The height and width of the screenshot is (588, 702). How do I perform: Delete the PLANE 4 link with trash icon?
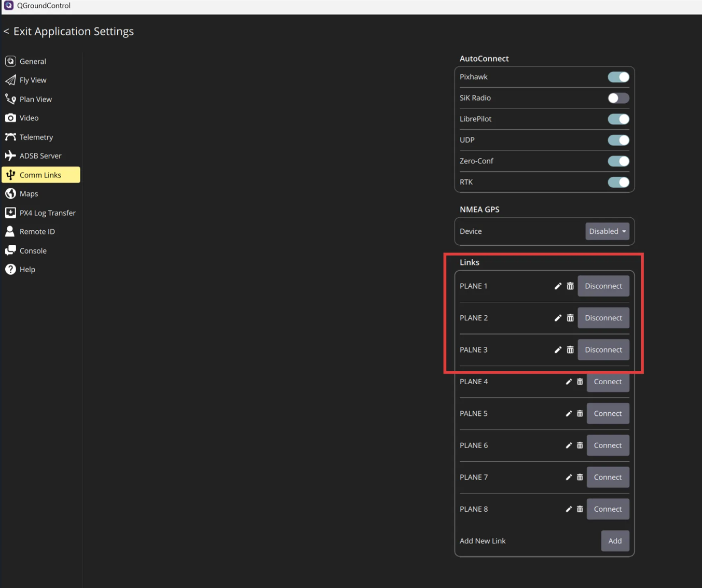click(x=580, y=382)
